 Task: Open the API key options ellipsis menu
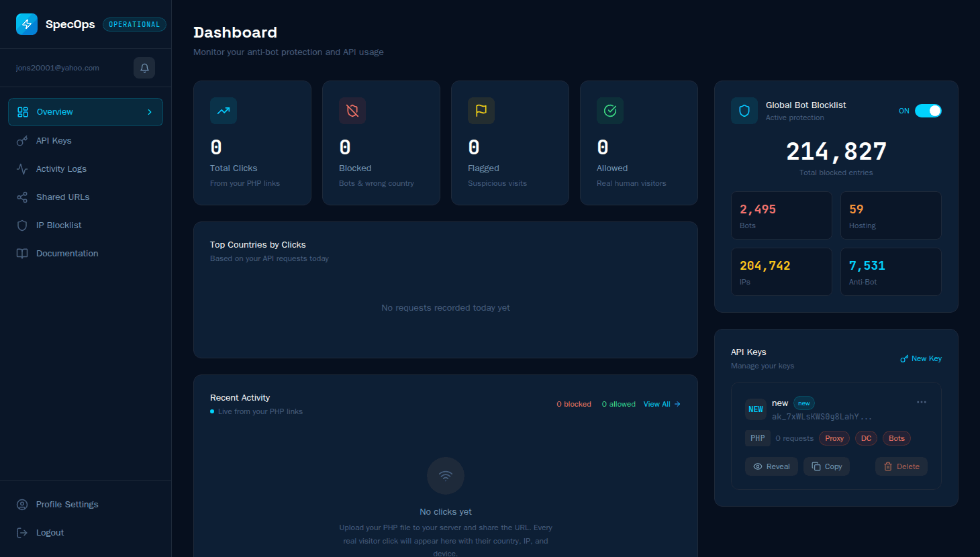[921, 401]
